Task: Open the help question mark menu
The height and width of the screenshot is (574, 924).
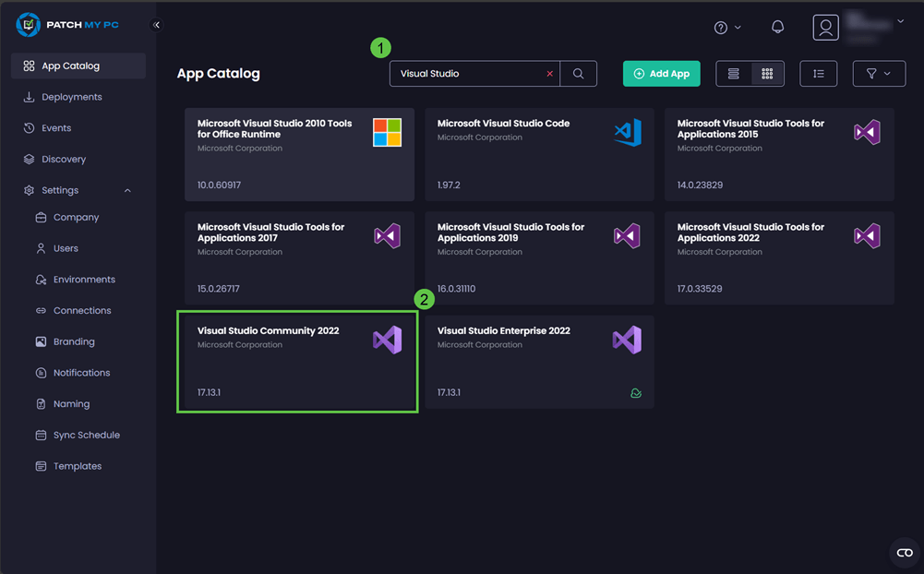Action: point(727,27)
